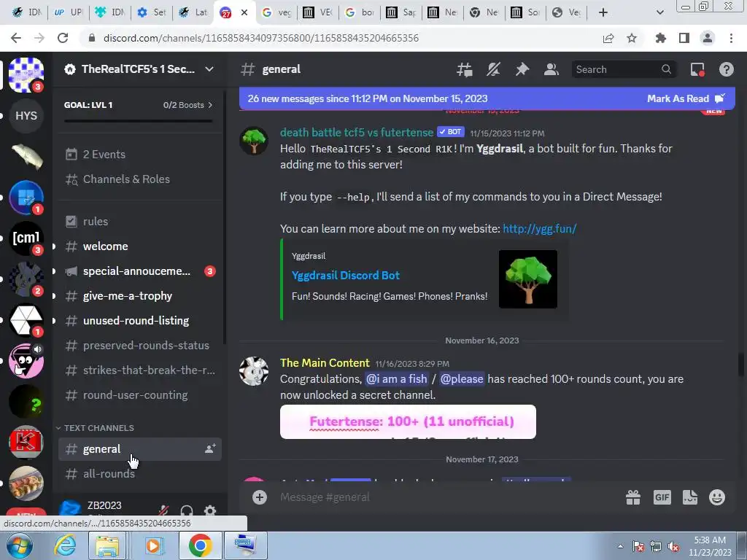Click Mark As Read on new messages bar

pos(686,98)
